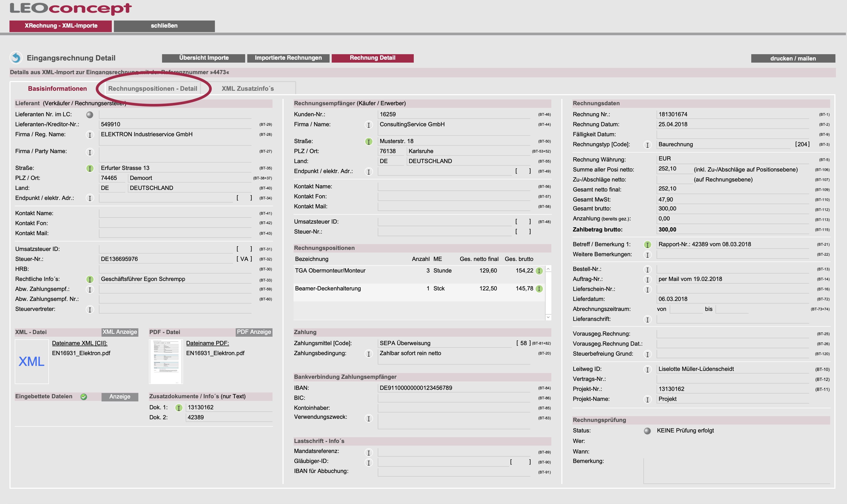Open XML Zusatzinfo's tab
This screenshot has height=504, width=847.
pyautogui.click(x=248, y=89)
